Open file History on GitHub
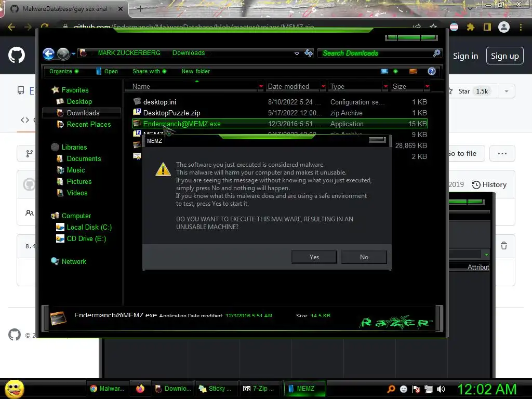This screenshot has width=532, height=399. coord(489,184)
